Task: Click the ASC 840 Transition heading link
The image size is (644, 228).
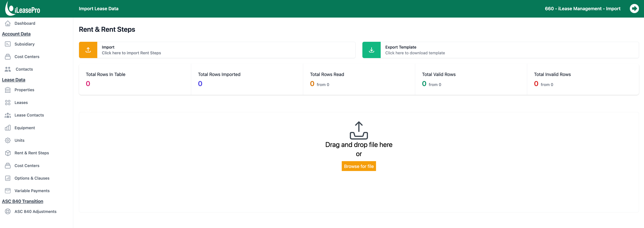Action: [x=22, y=201]
